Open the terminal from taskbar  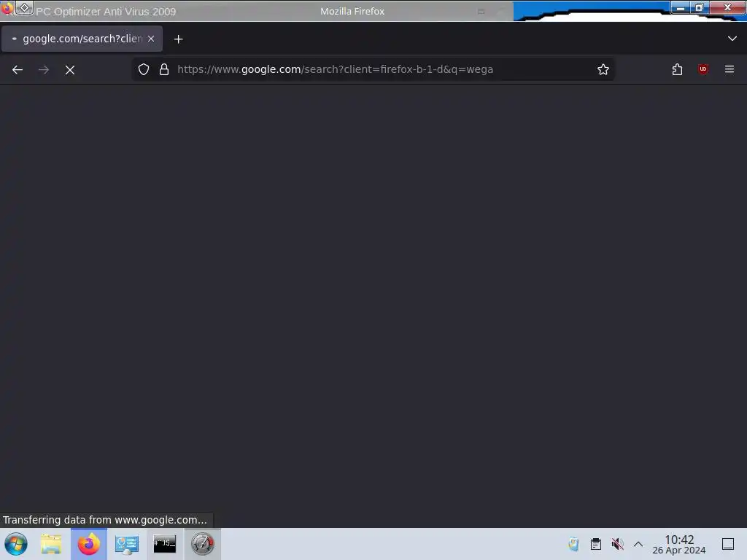(165, 544)
